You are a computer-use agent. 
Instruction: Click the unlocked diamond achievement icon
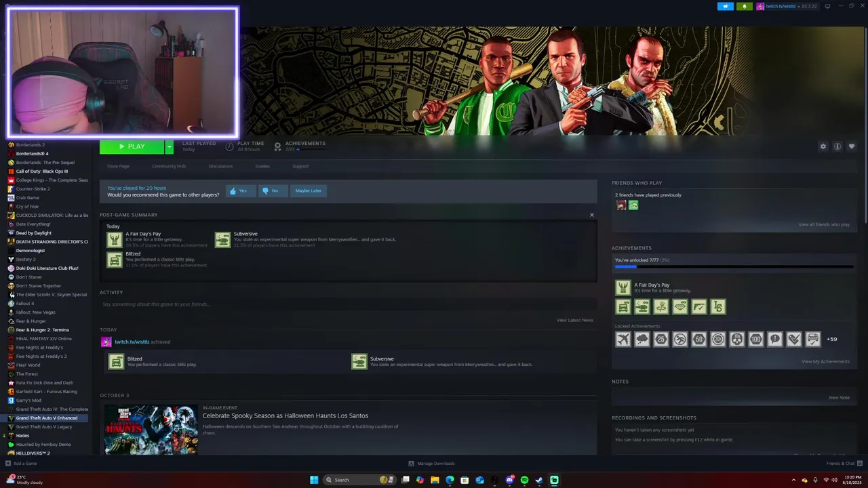680,307
